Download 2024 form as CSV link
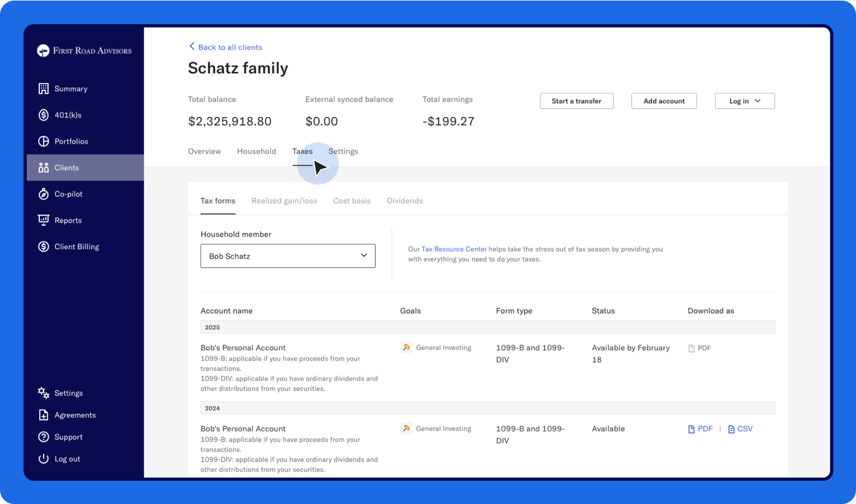This screenshot has width=856, height=504. tap(745, 429)
